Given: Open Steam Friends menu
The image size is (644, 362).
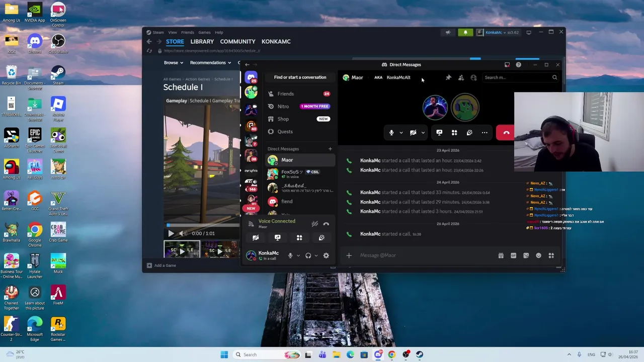Looking at the screenshot, I should coord(188,32).
